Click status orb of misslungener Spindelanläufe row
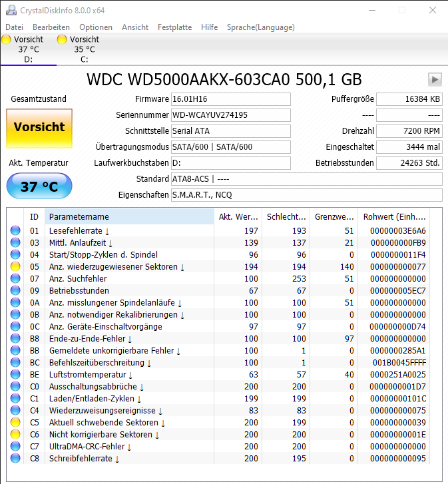 [x=15, y=302]
